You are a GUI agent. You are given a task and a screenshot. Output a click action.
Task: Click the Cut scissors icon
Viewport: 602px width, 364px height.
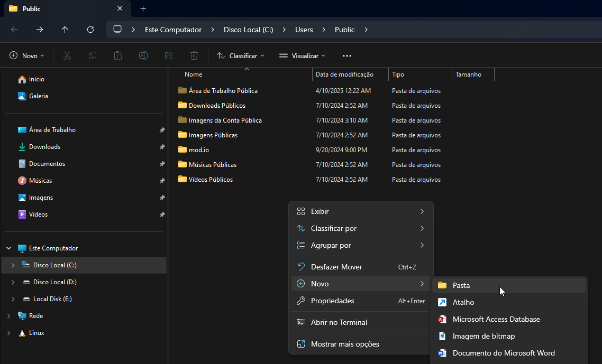67,55
